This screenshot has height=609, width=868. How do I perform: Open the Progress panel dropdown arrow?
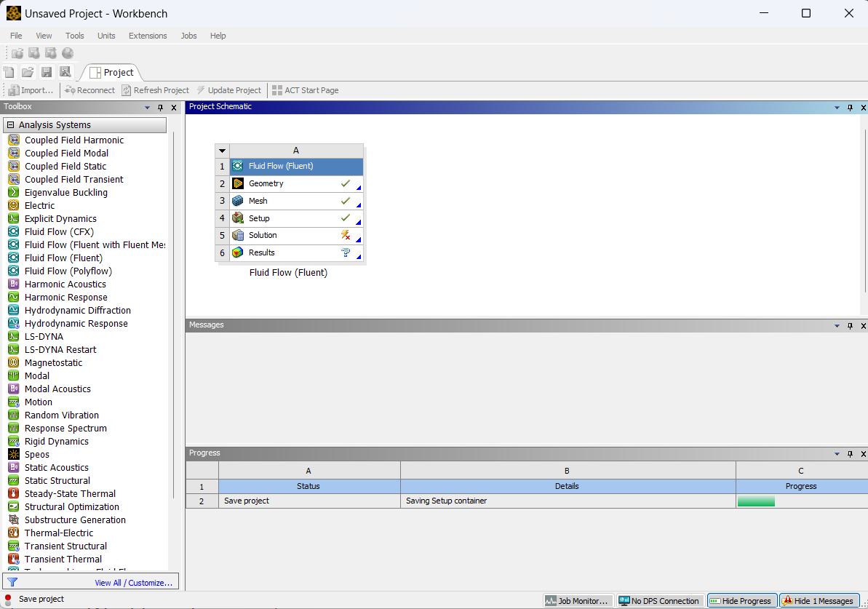coord(837,454)
